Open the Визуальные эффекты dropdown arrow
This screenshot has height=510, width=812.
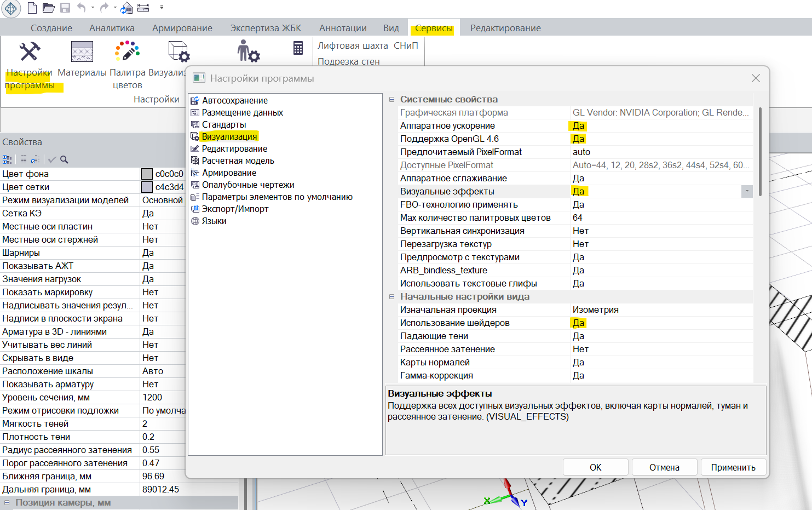click(x=747, y=191)
